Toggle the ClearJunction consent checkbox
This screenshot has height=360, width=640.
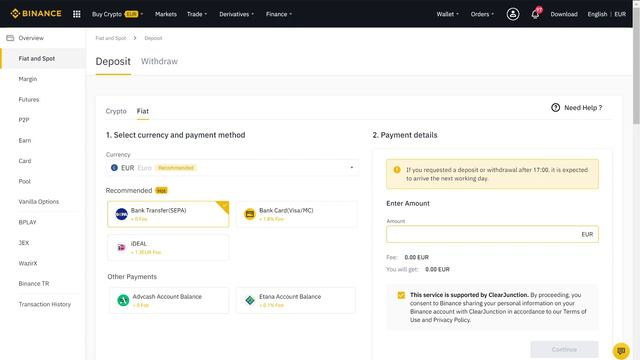click(401, 295)
